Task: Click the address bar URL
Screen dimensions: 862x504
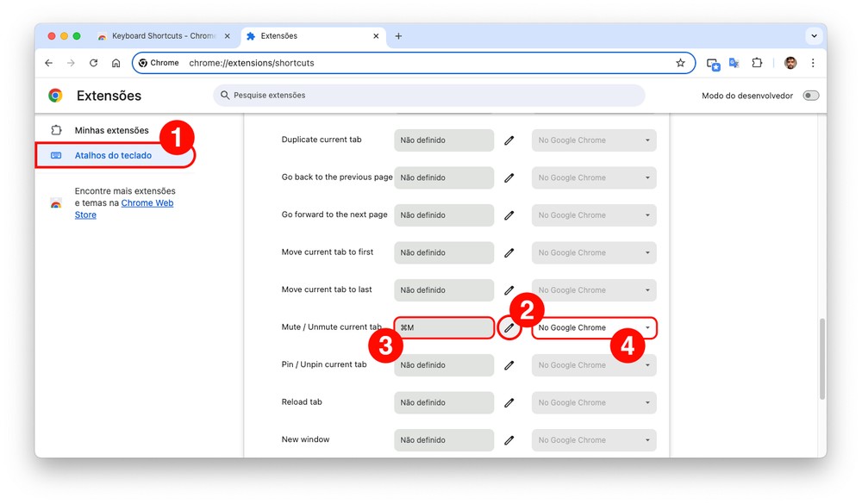Action: click(252, 63)
